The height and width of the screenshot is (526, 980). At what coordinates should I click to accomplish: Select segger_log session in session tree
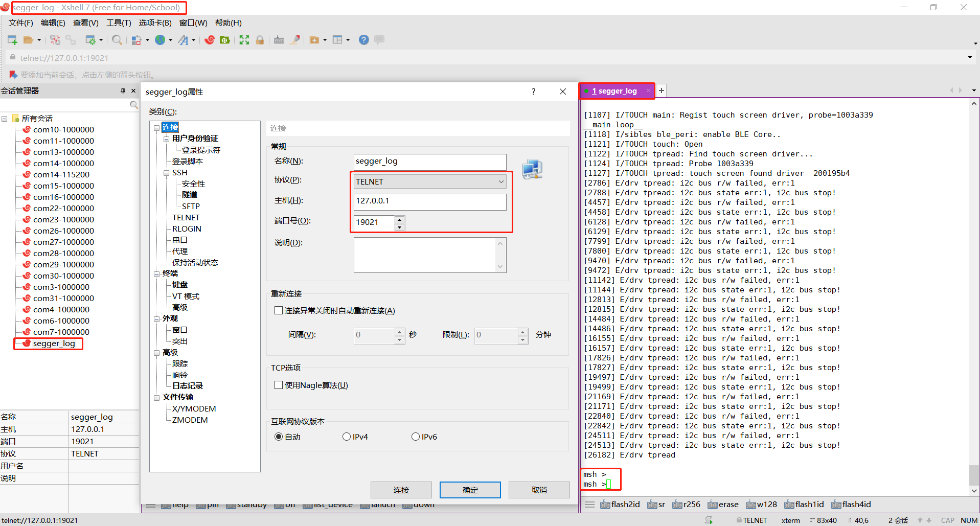(x=54, y=344)
